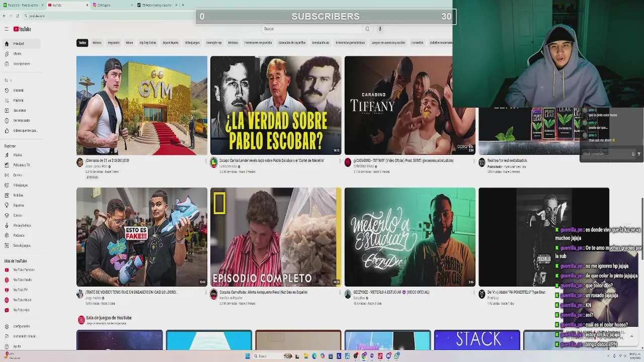Open the Carabin3 Tiffany video thumbnail
Image resolution: width=644 pixels, height=362 pixels.
410,106
